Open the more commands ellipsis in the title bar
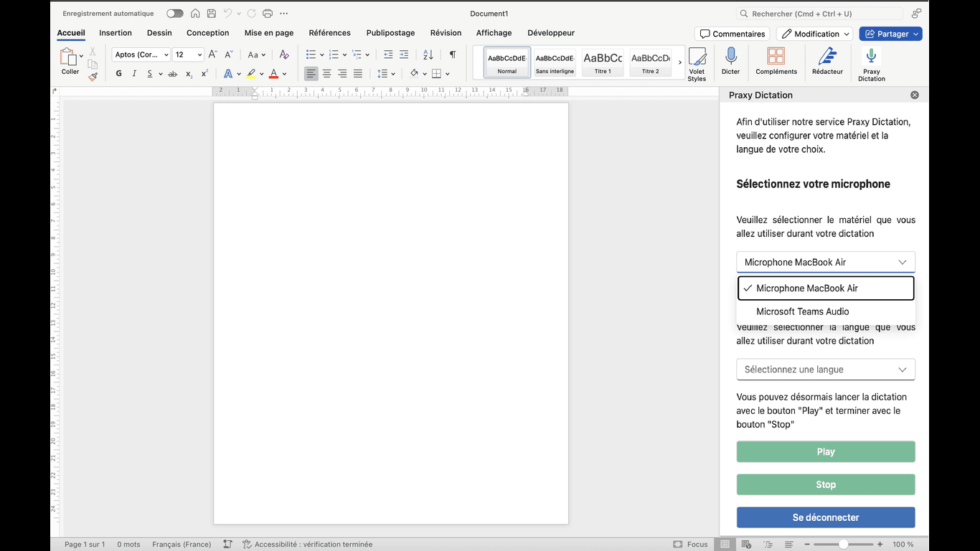 tap(284, 14)
